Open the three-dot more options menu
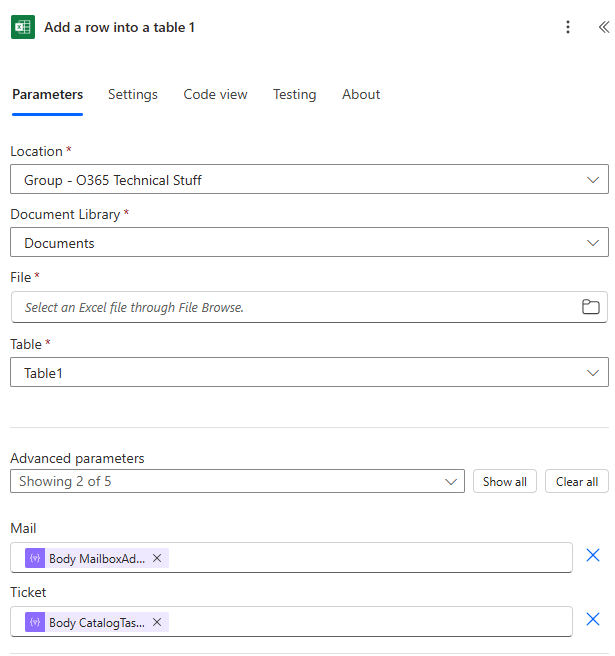This screenshot has height=656, width=615. point(568,27)
